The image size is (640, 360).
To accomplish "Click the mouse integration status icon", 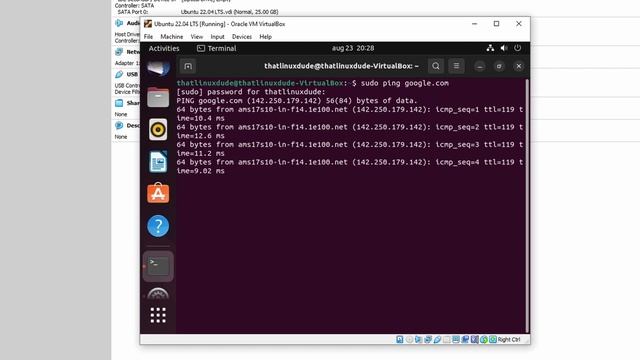I will pyautogui.click(x=484, y=340).
